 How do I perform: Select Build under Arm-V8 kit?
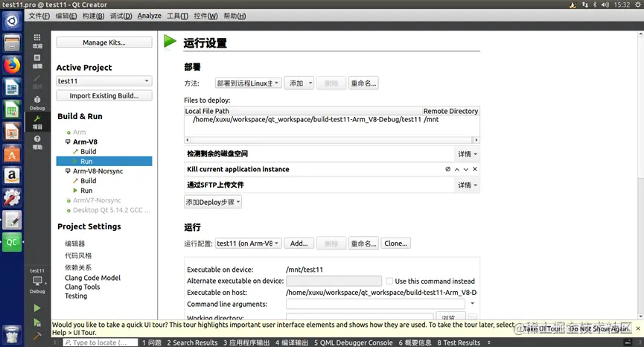click(x=89, y=151)
